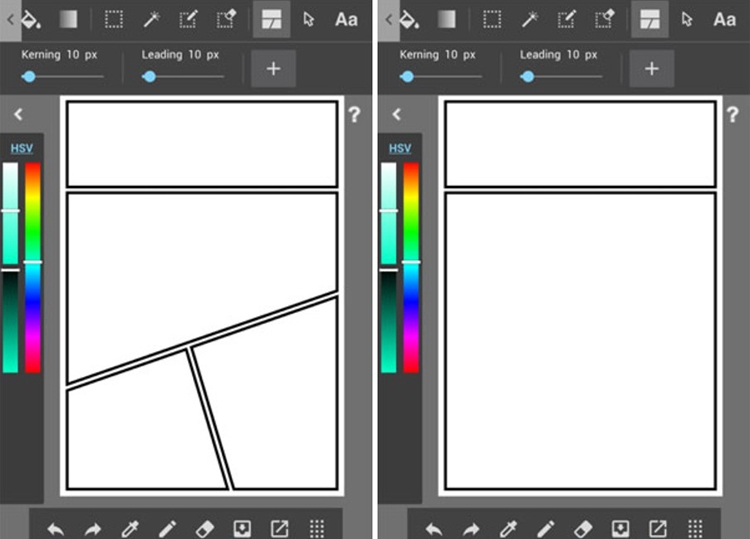Select the Select Pen tool in right screenshot
This screenshot has height=539, width=750.
pos(567,20)
